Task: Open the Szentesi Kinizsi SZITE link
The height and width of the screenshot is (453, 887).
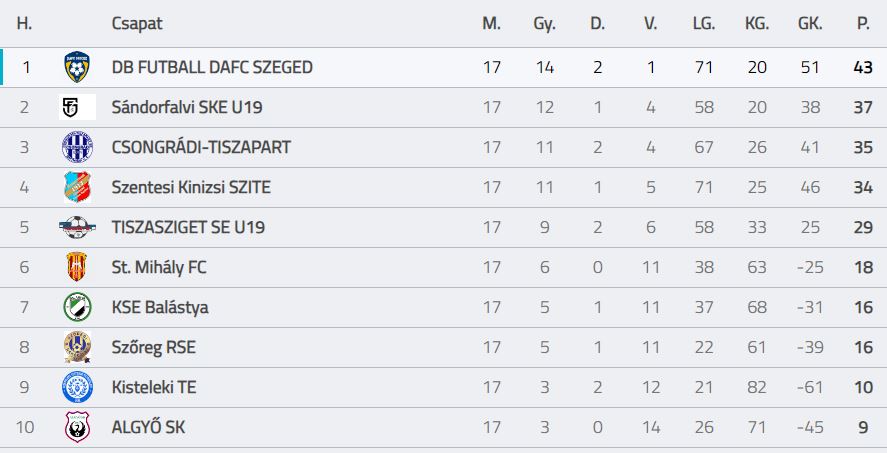Action: (x=191, y=187)
